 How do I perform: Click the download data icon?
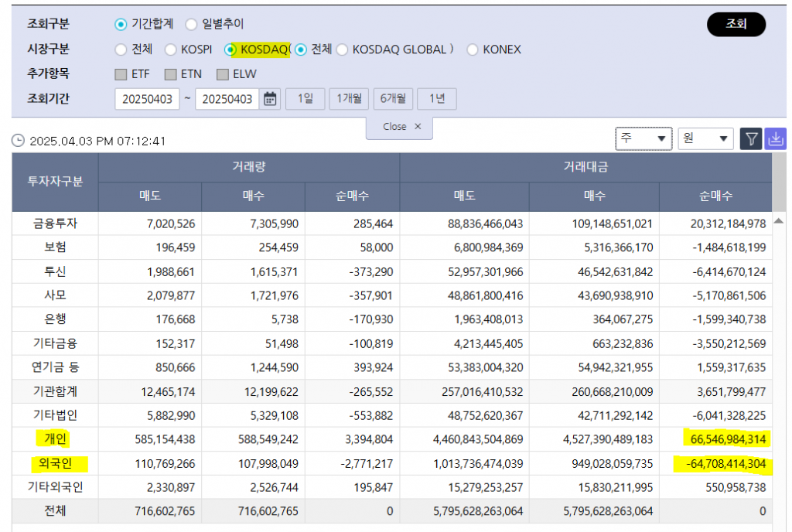(775, 138)
